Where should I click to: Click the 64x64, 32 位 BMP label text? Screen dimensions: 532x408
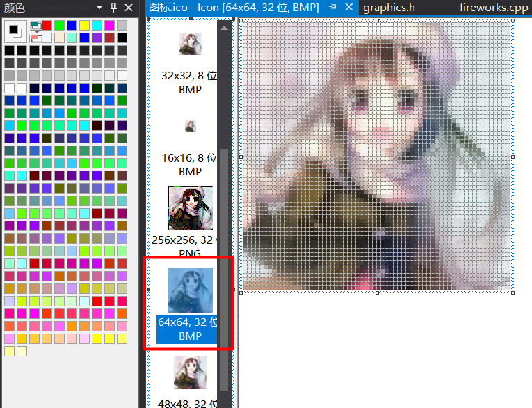(x=188, y=329)
